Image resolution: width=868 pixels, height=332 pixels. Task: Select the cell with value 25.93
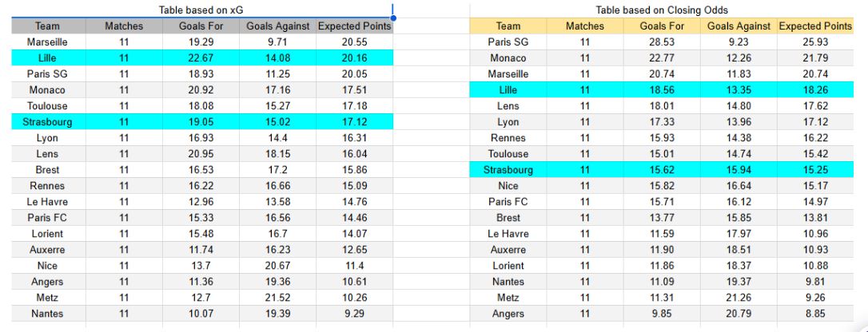click(x=815, y=42)
